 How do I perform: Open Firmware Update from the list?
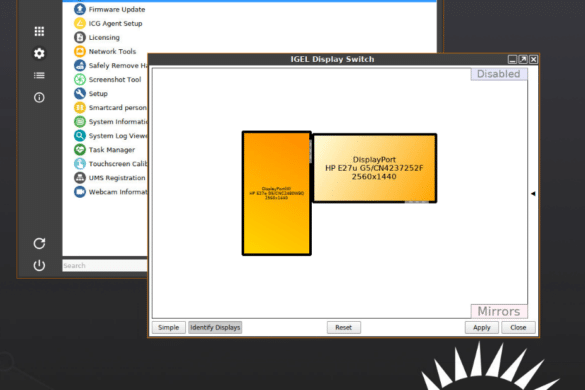point(117,9)
